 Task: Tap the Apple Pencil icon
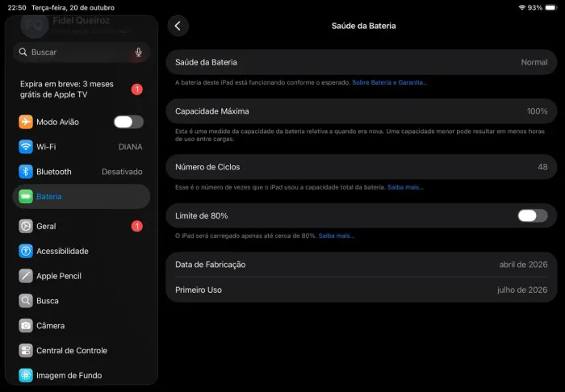click(26, 276)
